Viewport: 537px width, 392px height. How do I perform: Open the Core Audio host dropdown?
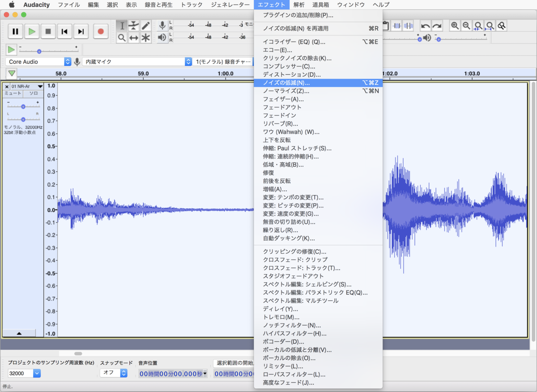coord(38,62)
